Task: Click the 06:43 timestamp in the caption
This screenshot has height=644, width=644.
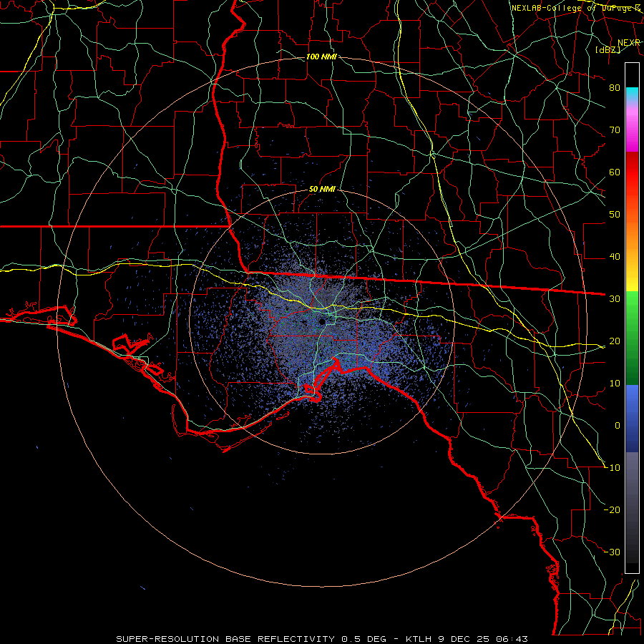Action: tap(512, 639)
